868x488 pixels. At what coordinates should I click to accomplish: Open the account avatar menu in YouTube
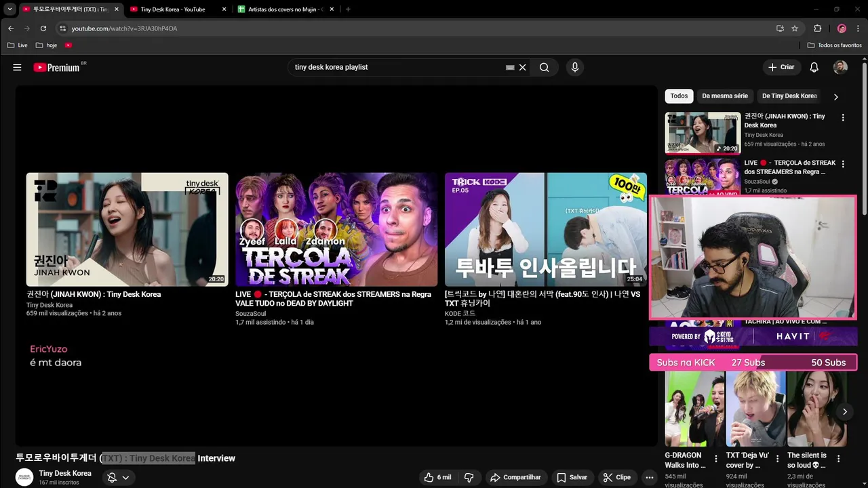point(840,67)
